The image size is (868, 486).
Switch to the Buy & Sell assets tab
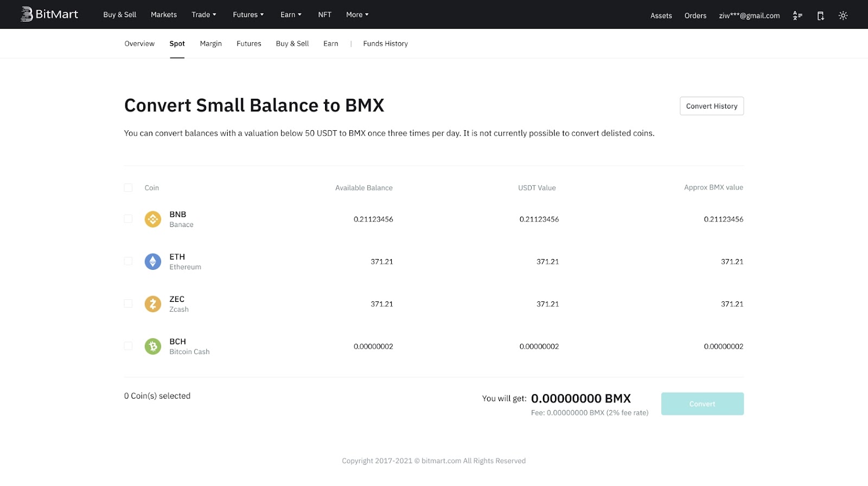[292, 43]
